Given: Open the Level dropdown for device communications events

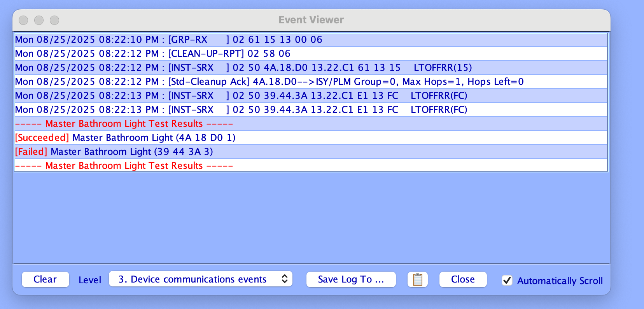Looking at the screenshot, I should (201, 279).
